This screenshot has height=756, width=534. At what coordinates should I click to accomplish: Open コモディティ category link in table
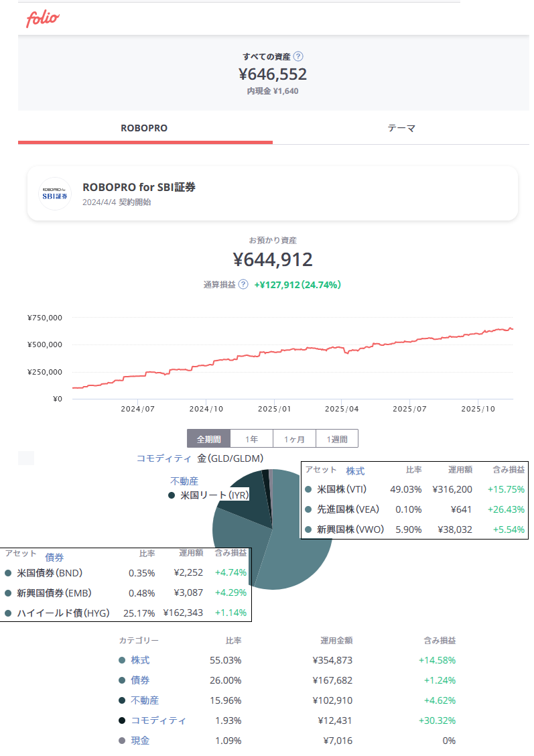tap(159, 720)
